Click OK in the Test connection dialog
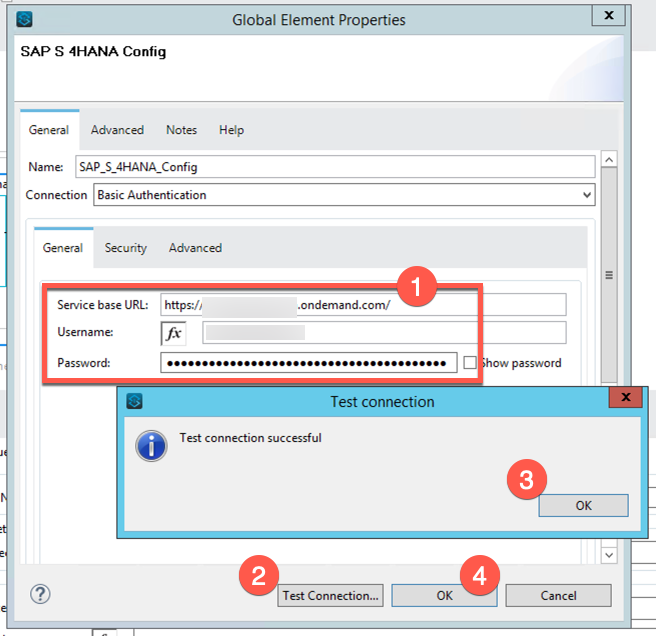 pos(583,505)
